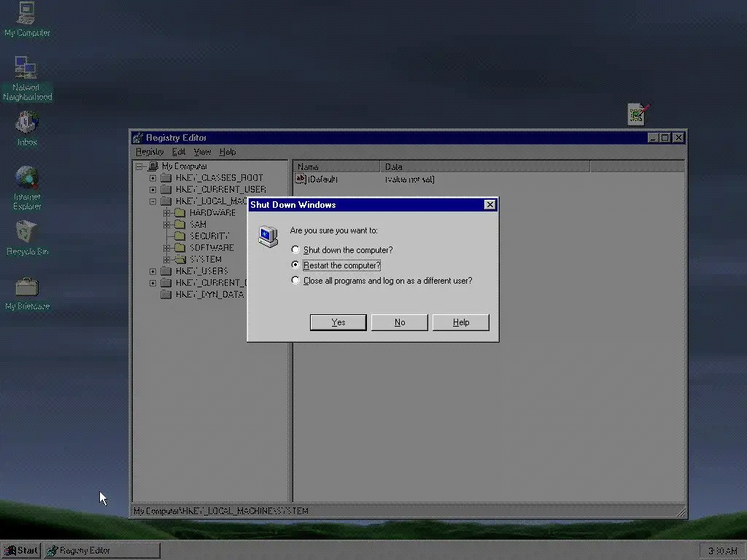747x560 pixels.
Task: Click the (Default) string value icon
Action: pos(301,179)
